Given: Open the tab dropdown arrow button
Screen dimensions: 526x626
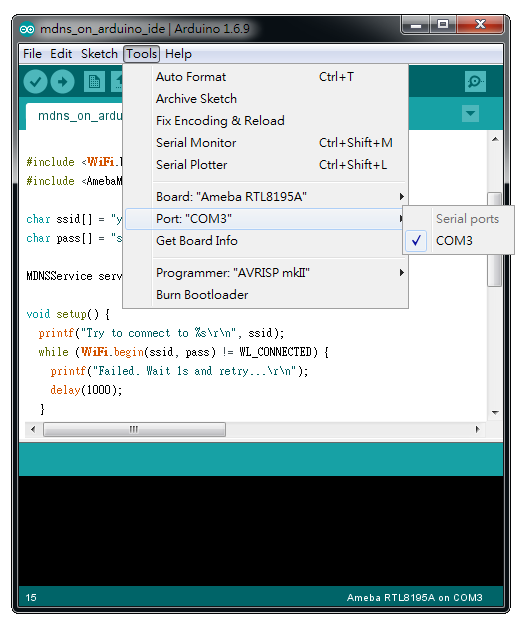Looking at the screenshot, I should (x=471, y=113).
